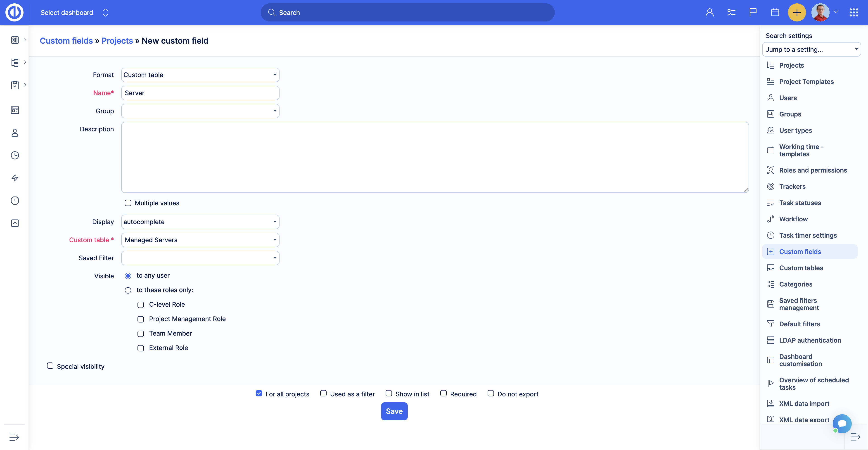
Task: Click the user profile icon in header
Action: [x=709, y=13]
